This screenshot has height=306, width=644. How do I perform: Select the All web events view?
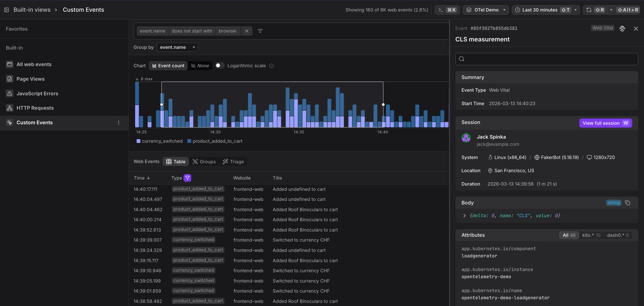[x=34, y=64]
